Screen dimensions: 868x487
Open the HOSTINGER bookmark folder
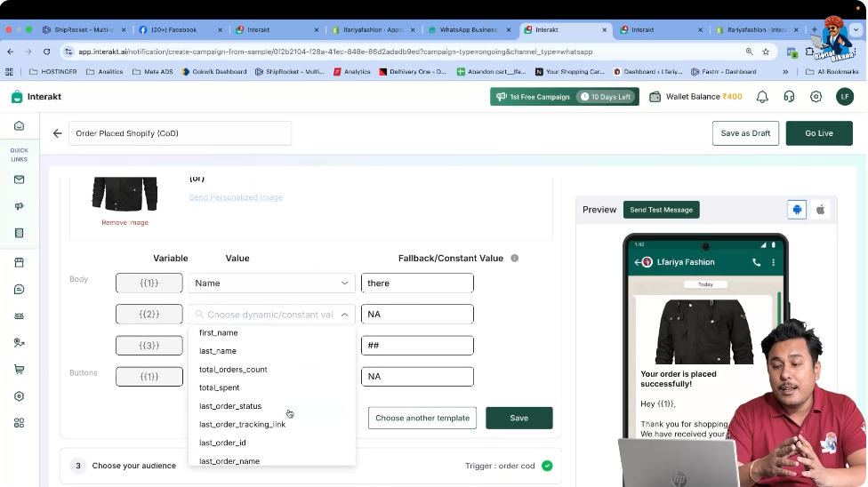coord(52,72)
